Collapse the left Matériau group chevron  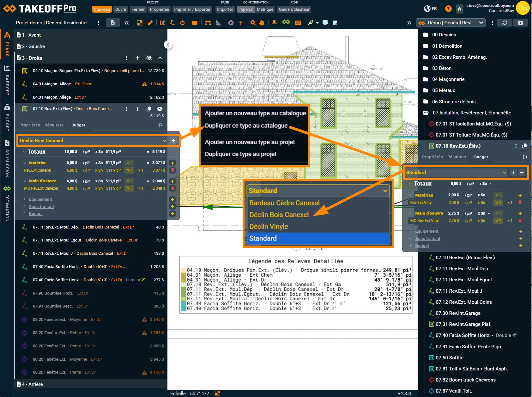click(24, 163)
